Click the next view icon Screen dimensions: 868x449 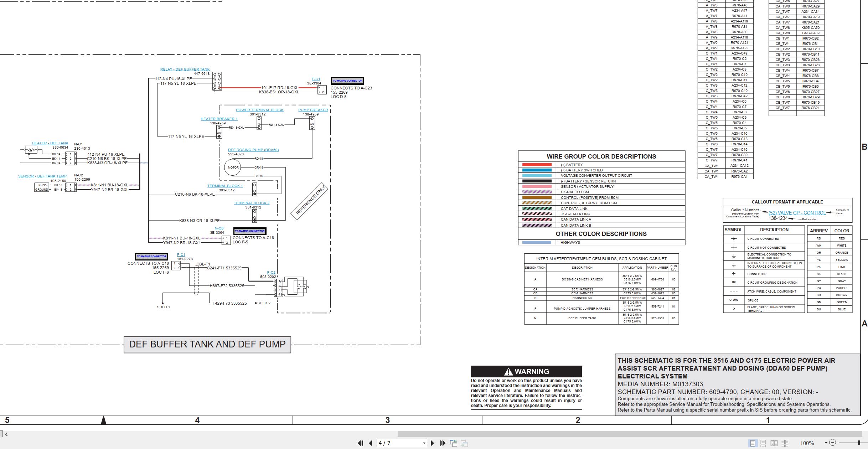tap(464, 443)
